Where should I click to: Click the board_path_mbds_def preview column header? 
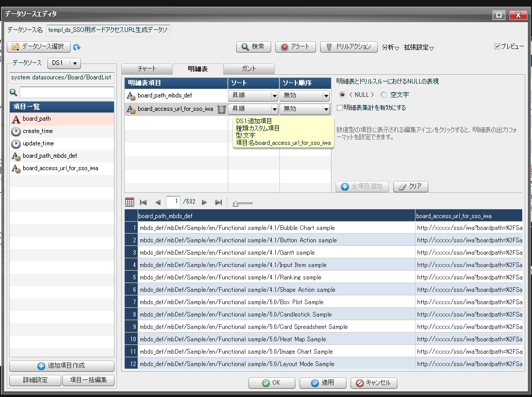[276, 216]
